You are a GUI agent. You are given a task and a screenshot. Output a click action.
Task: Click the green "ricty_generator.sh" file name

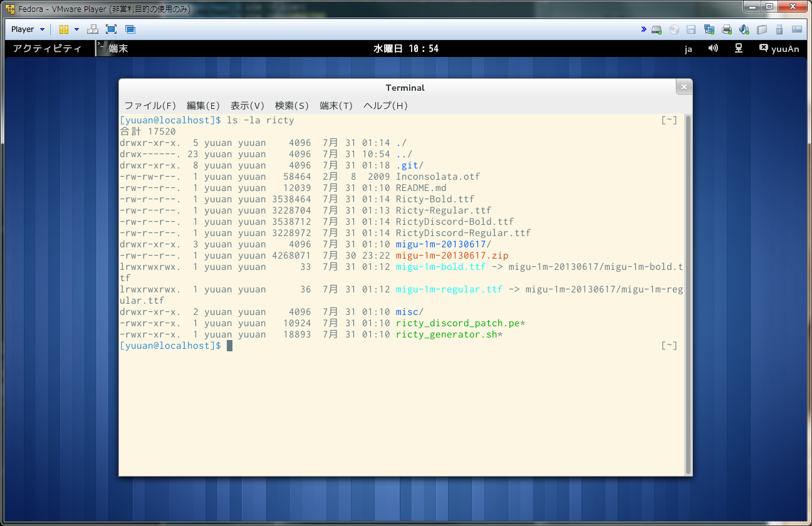pos(446,334)
